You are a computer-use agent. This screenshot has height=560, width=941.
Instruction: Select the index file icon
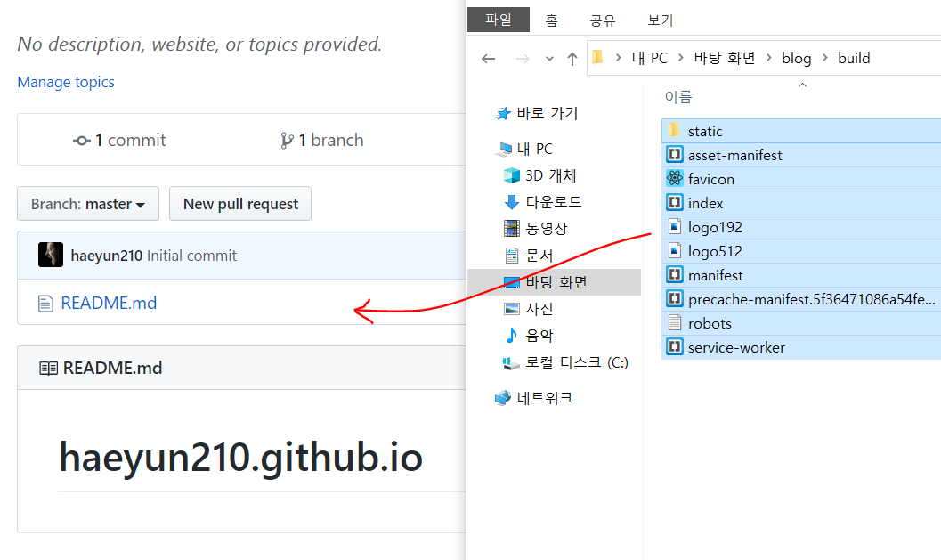click(x=675, y=203)
